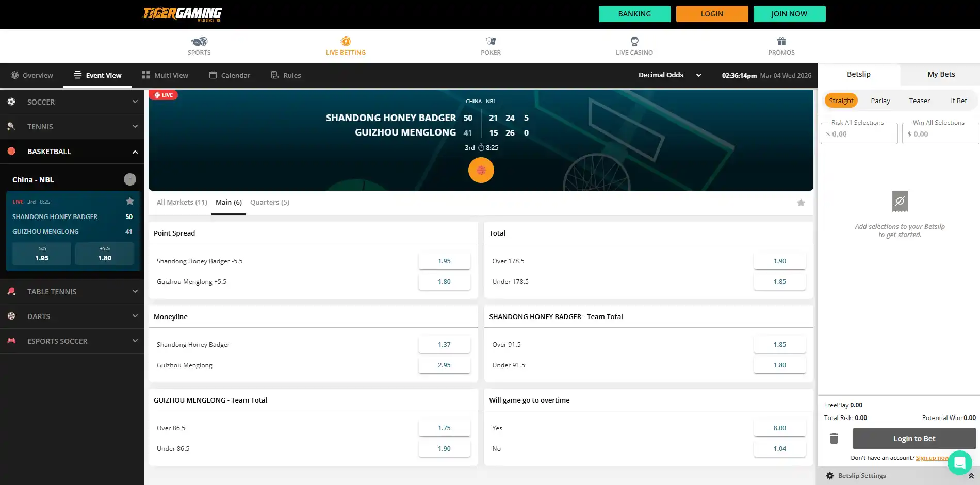Expand the Darts category
The width and height of the screenshot is (980, 485).
(x=135, y=316)
